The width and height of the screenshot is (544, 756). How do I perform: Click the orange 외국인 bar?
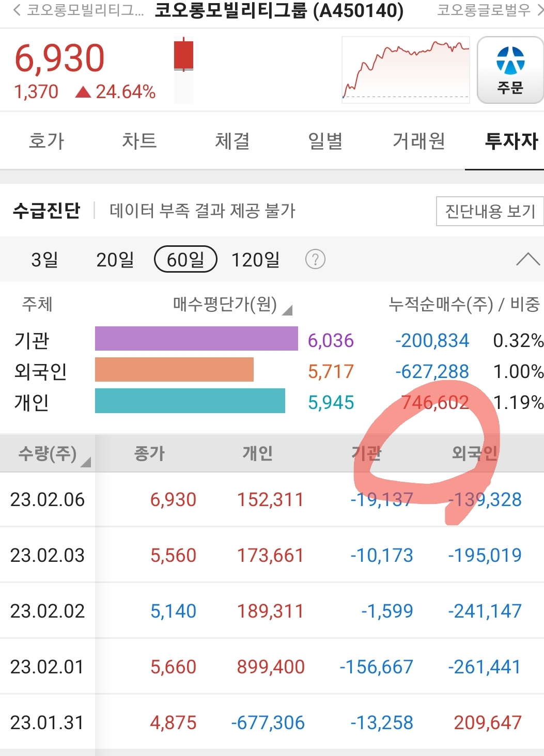pyautogui.click(x=174, y=370)
